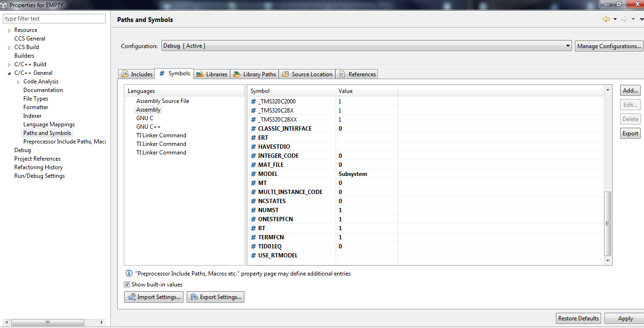Click Export Settings... button
Viewport: 644px width, 328px height.
coord(215,297)
